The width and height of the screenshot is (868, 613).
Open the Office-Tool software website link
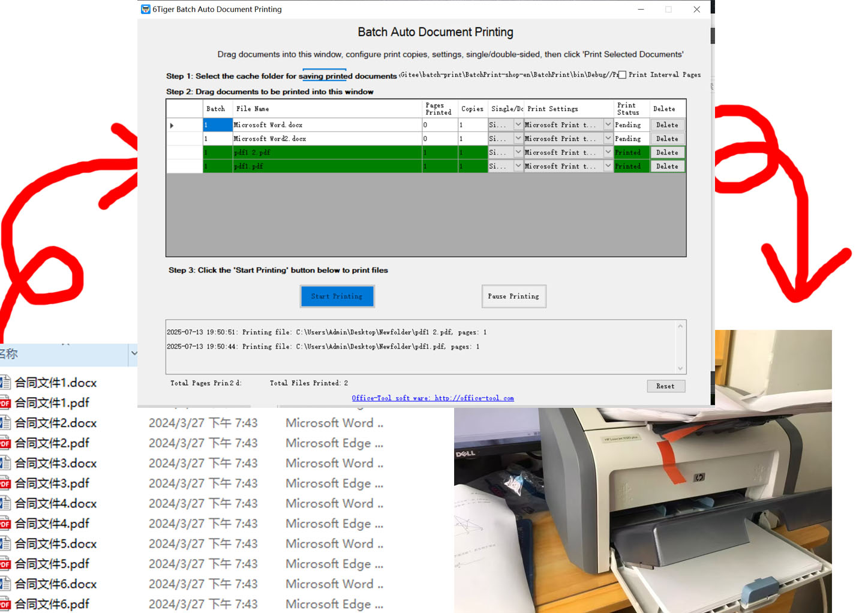click(x=433, y=398)
